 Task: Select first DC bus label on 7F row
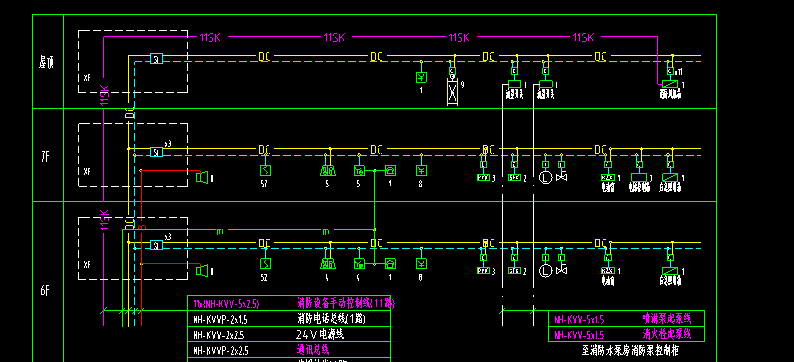tap(264, 150)
